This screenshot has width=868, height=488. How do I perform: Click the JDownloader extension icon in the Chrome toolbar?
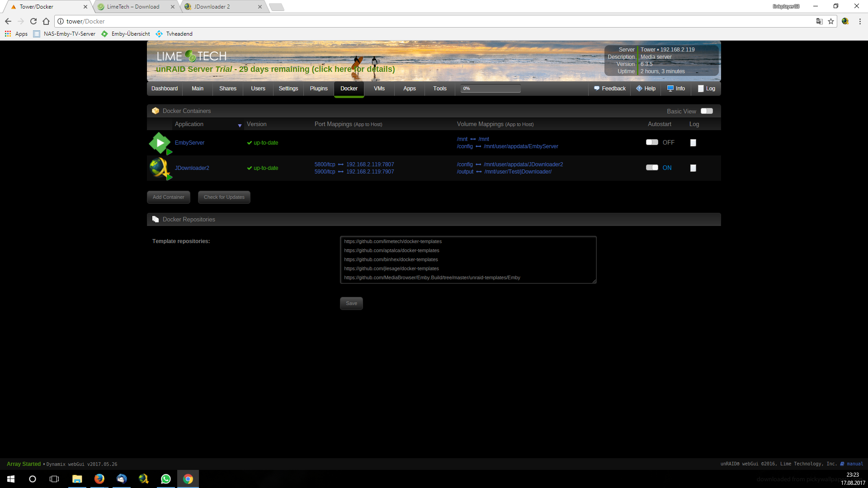(845, 21)
